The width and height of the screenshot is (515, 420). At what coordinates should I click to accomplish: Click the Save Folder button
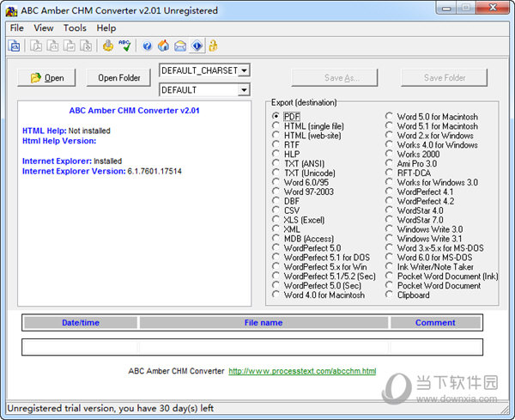(x=444, y=78)
